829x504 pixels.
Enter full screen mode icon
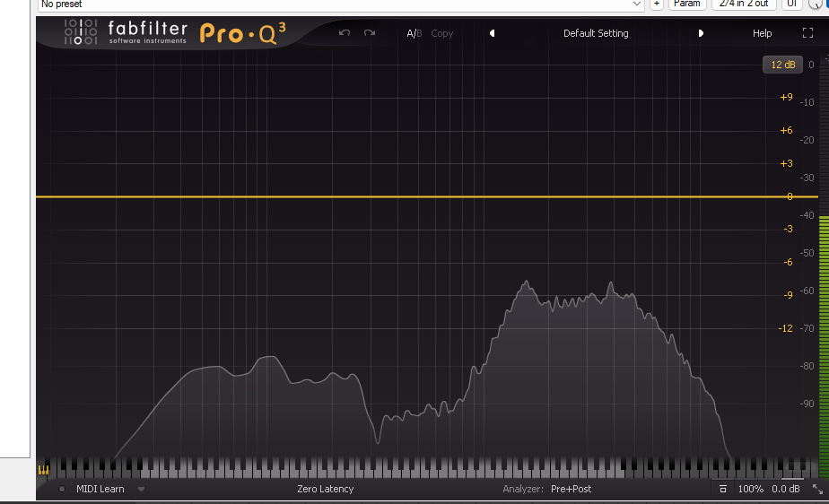coord(807,33)
